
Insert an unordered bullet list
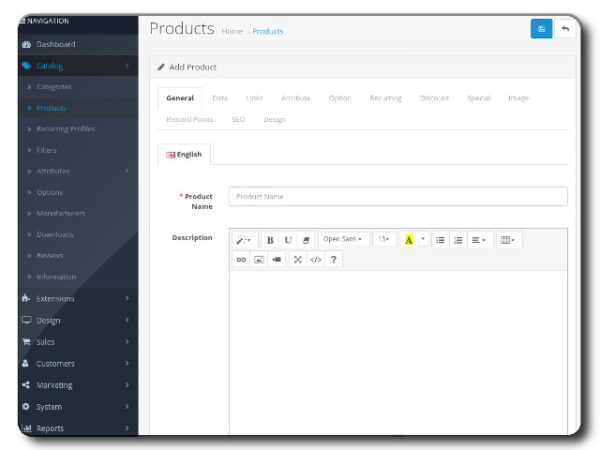click(440, 240)
